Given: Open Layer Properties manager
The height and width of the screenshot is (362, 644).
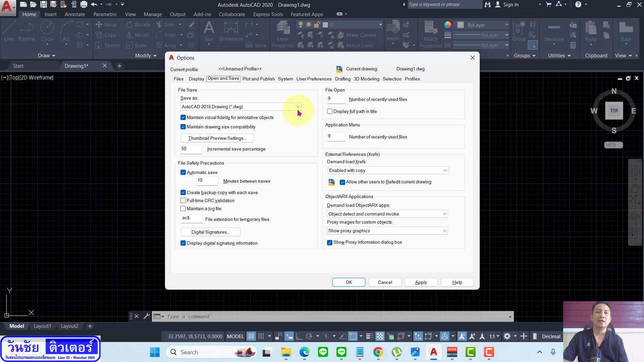Looking at the screenshot, I should pos(283,34).
